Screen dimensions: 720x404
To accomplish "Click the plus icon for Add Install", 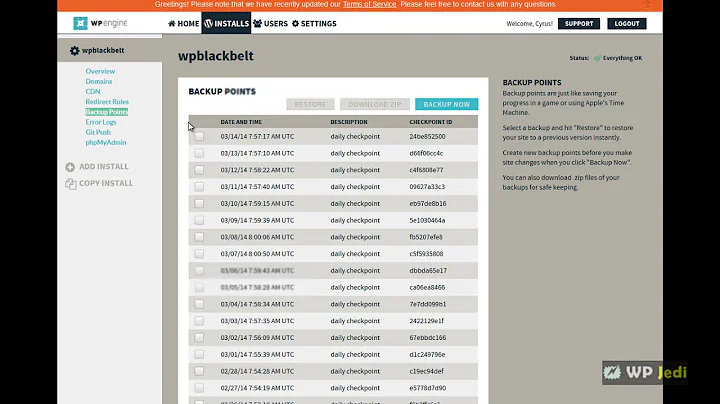I will pos(70,167).
